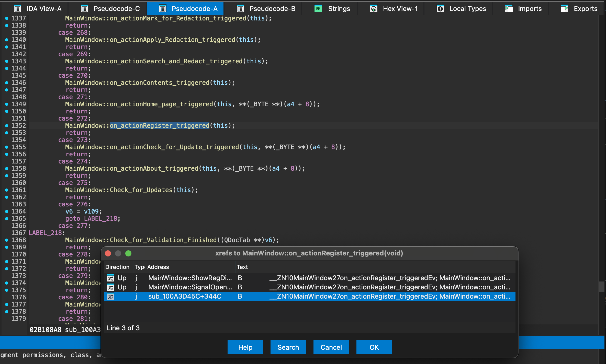
Task: Click on_actionRegister_triggered function name
Action: coord(160,126)
